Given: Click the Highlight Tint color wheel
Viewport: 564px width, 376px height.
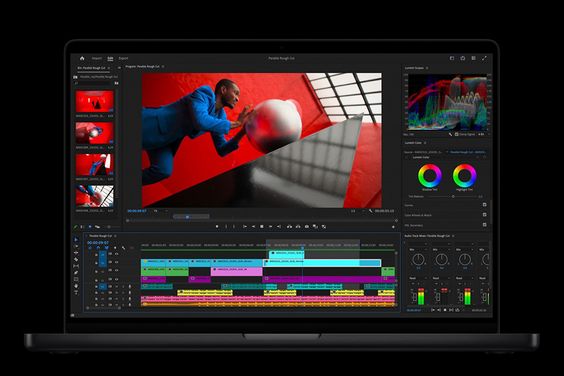Looking at the screenshot, I should (x=464, y=176).
